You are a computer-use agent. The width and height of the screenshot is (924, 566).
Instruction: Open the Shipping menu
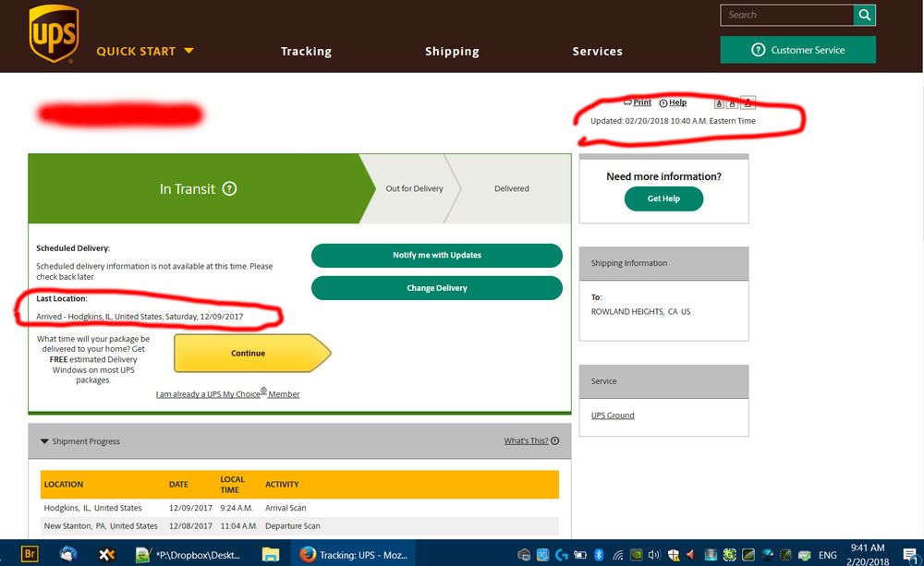tap(452, 52)
